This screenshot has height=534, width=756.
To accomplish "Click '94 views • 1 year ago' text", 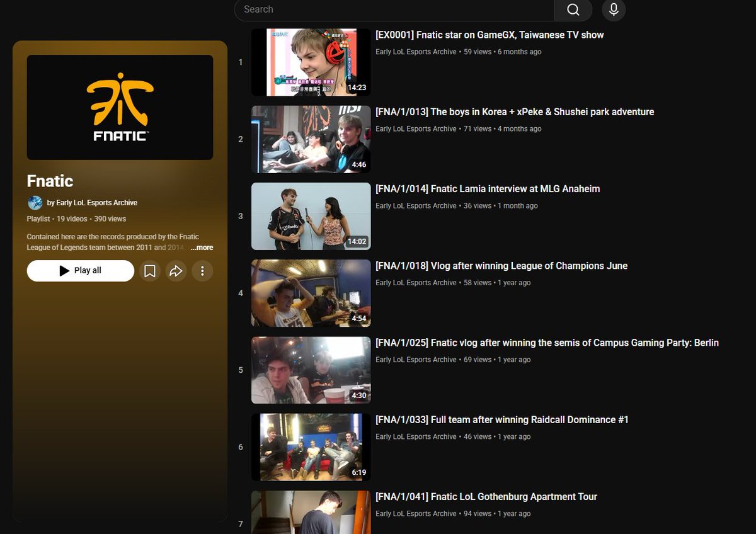I will pyautogui.click(x=497, y=514).
